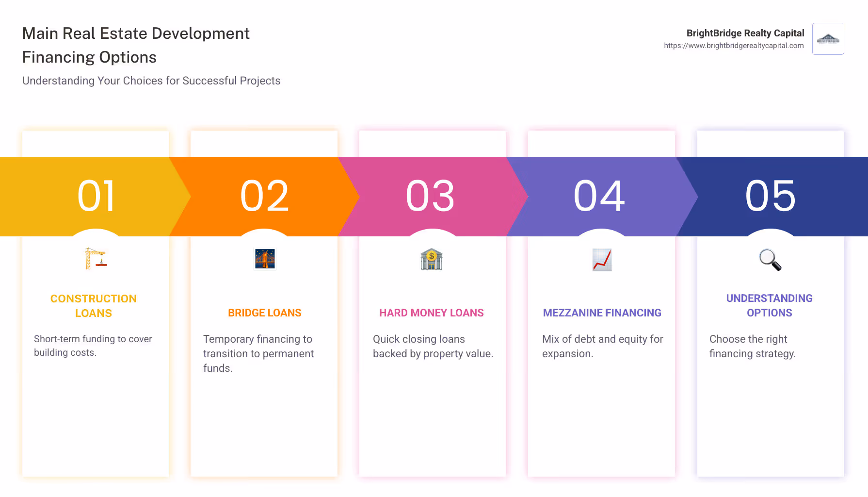This screenshot has width=868, height=497.
Task: Click the CONSTRUCTION LOANS heading
Action: point(94,306)
